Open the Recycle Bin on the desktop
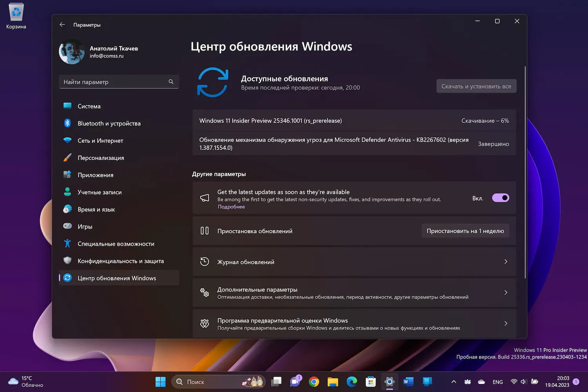The image size is (588, 392). (16, 12)
